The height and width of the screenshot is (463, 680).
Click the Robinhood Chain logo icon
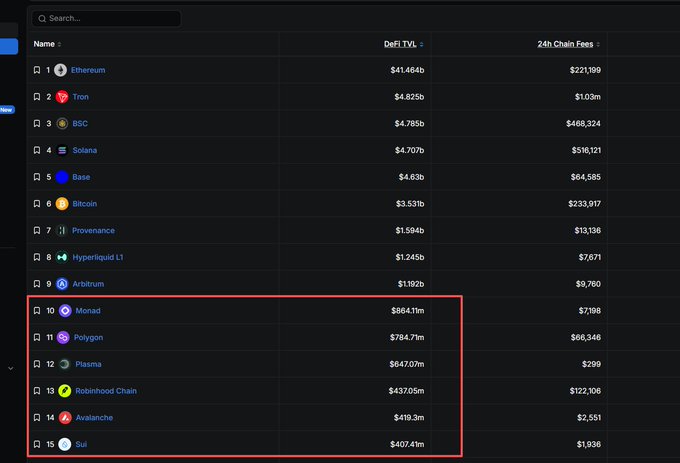pyautogui.click(x=65, y=391)
